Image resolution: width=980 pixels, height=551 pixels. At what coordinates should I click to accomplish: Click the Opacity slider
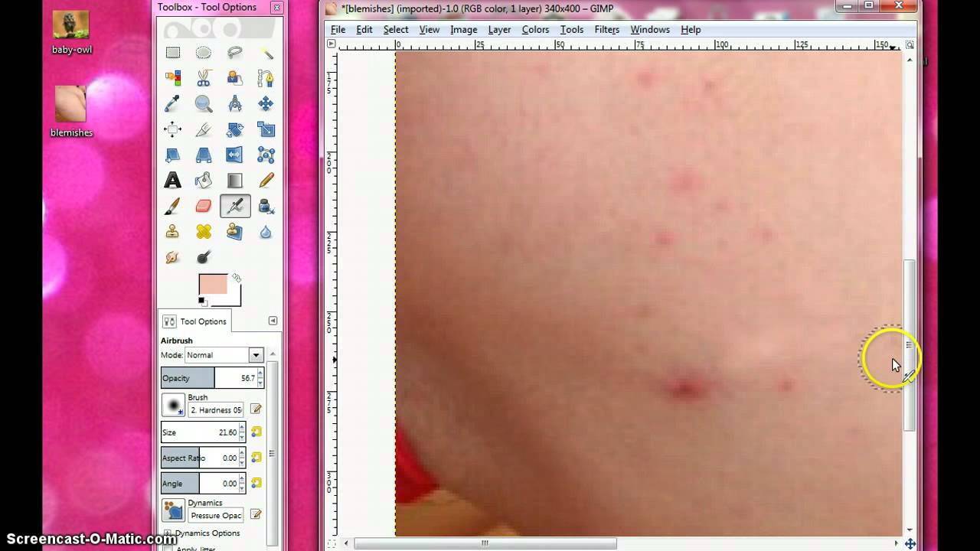pos(207,378)
